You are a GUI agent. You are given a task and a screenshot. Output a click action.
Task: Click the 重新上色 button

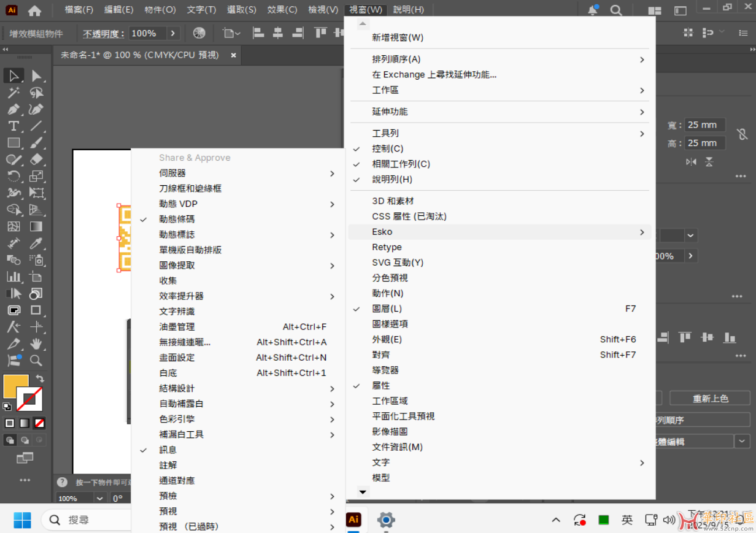tap(710, 399)
